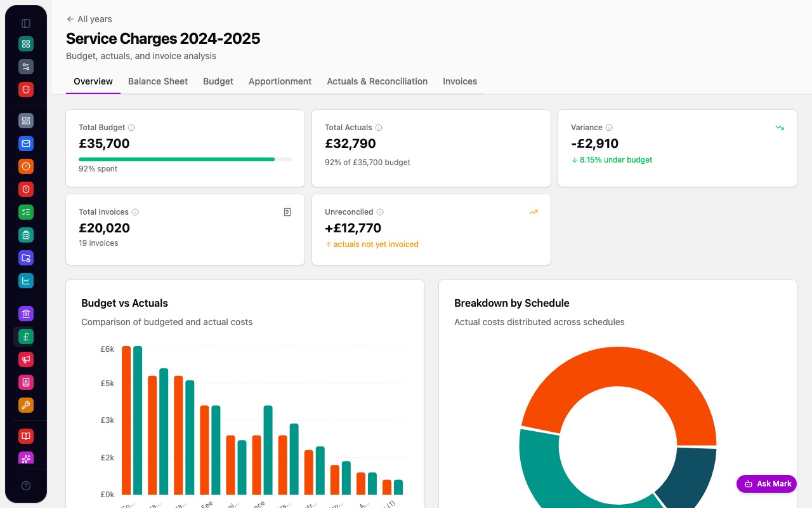Viewport: 812px width, 508px height.
Task: Click the Service Charges 2024-2025 title
Action: (x=163, y=39)
